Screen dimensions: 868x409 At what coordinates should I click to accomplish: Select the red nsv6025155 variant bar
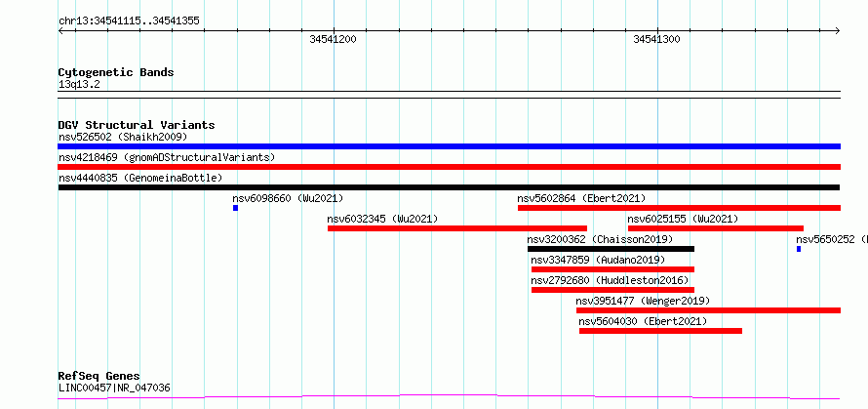[x=716, y=228]
